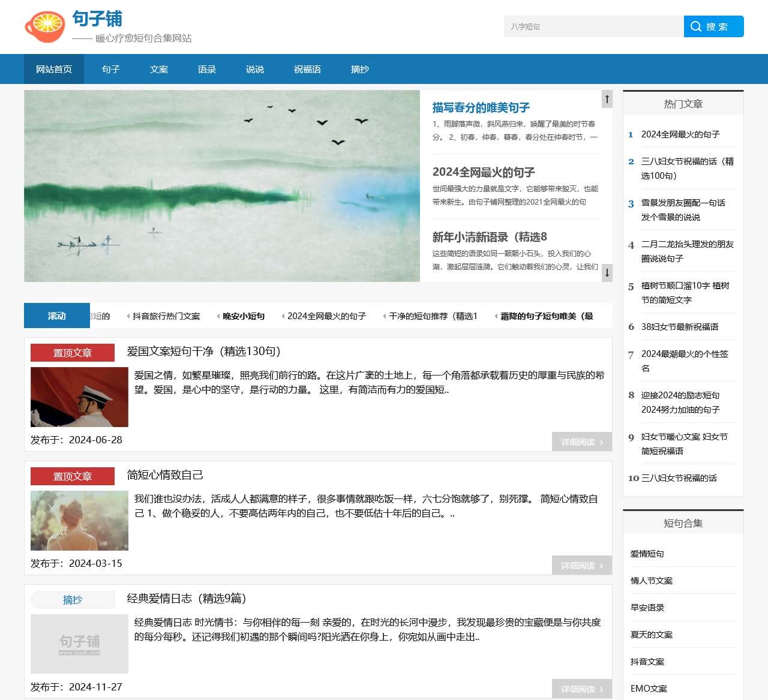Click the 经典爱情日志 placeholder thumbnail

(x=79, y=644)
